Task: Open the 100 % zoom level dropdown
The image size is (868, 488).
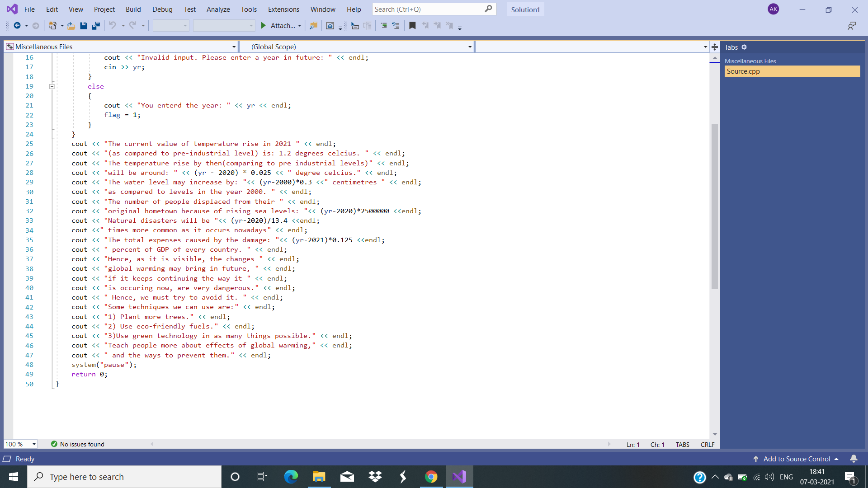Action: [x=34, y=444]
